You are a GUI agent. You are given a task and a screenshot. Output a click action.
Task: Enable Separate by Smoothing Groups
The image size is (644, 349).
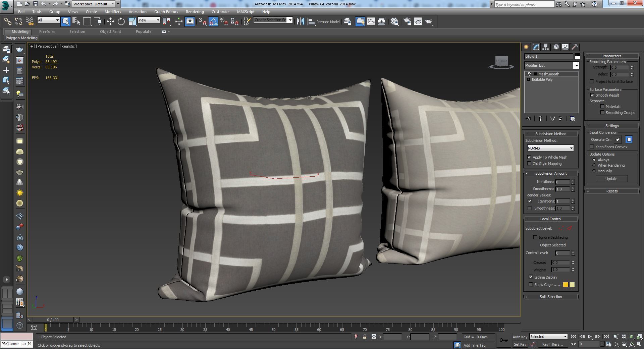602,113
